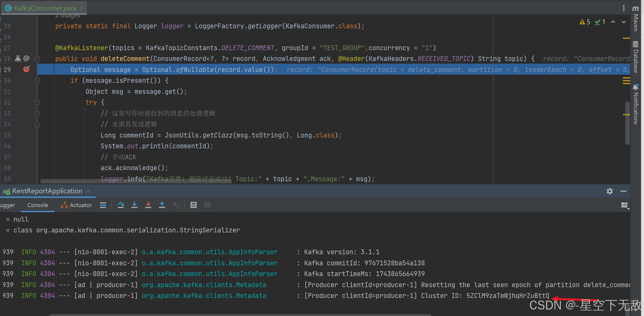Image resolution: width=644 pixels, height=316 pixels.
Task: Collapse the deleteComment method fold marker
Action: coord(37,59)
